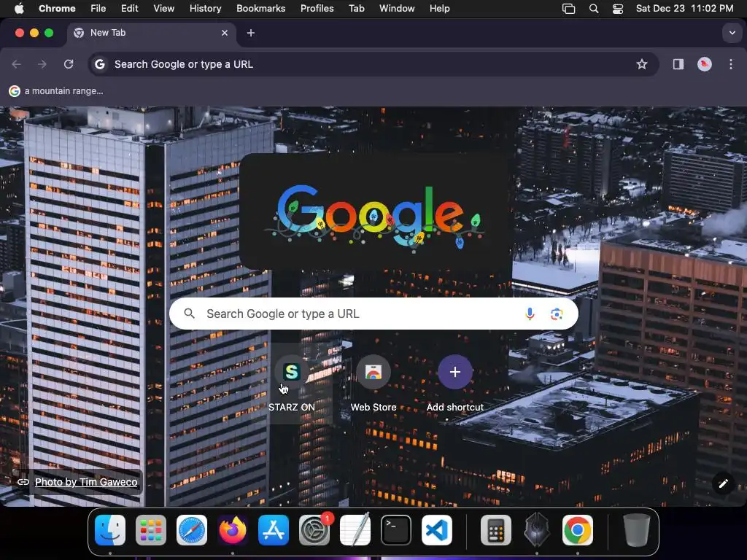The width and height of the screenshot is (747, 560).
Task: Search by image with Google Lens icon
Action: (x=557, y=314)
